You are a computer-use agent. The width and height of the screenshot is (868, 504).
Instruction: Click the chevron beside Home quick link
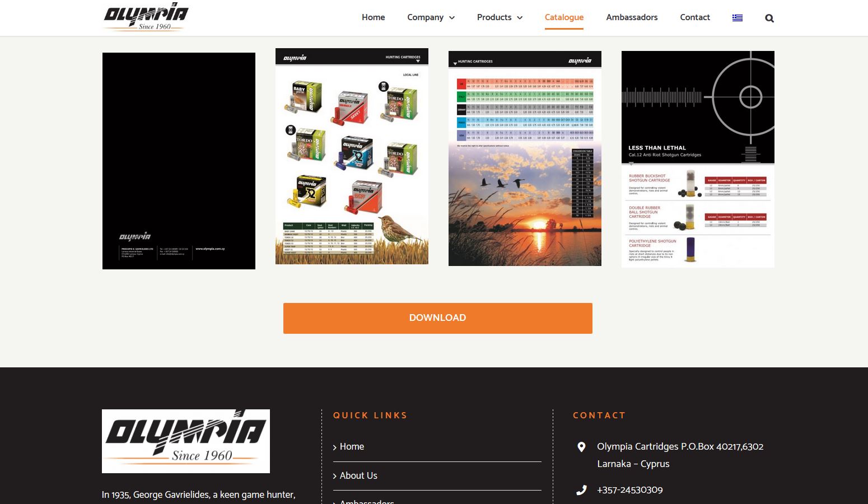click(335, 447)
